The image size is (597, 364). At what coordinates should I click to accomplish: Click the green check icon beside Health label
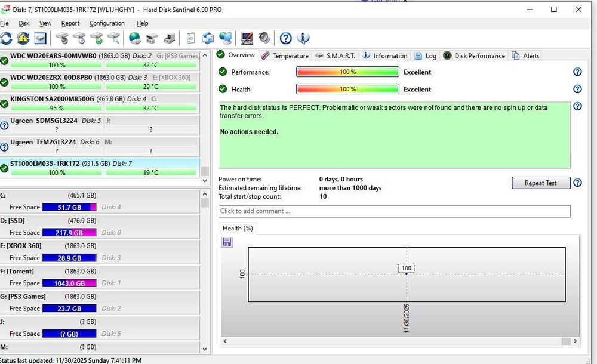223,89
